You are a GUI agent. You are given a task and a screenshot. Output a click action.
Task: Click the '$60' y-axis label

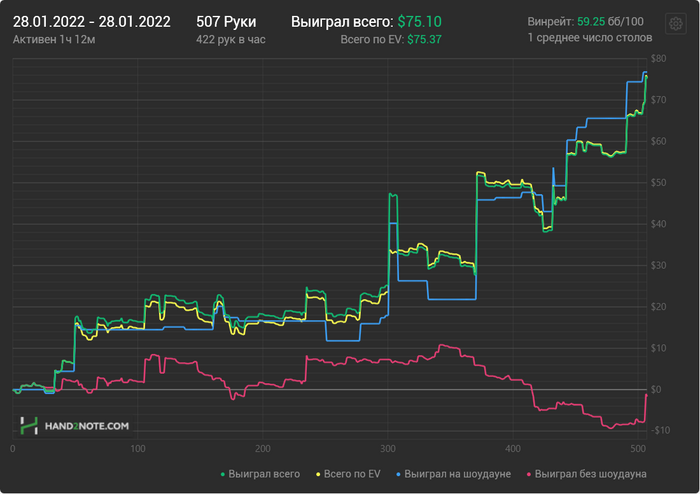658,141
